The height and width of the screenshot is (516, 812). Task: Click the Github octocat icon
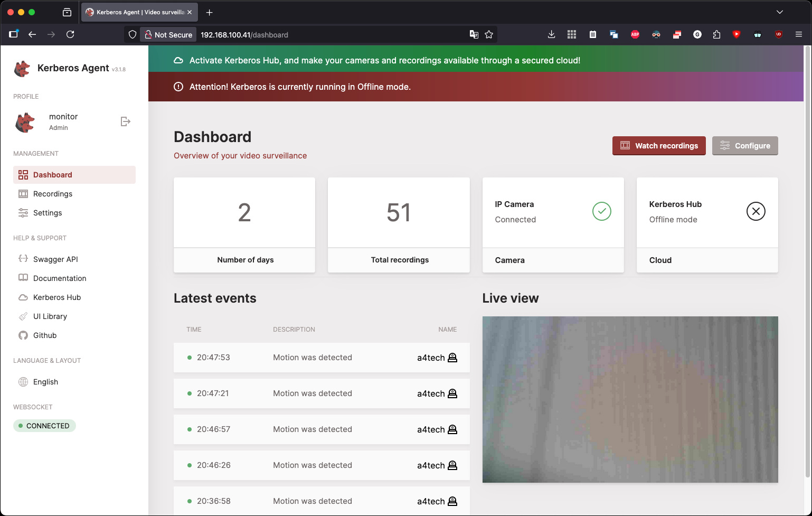click(x=23, y=335)
